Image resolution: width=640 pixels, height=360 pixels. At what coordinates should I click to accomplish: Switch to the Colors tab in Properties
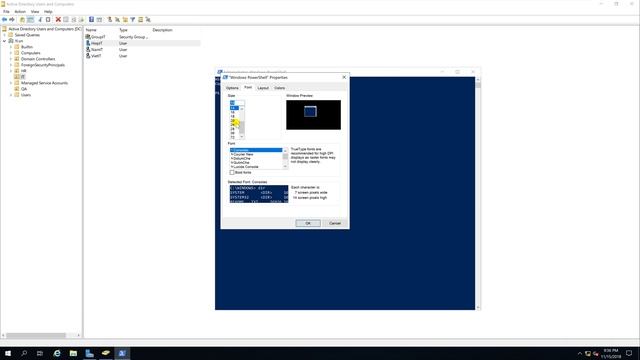[280, 88]
